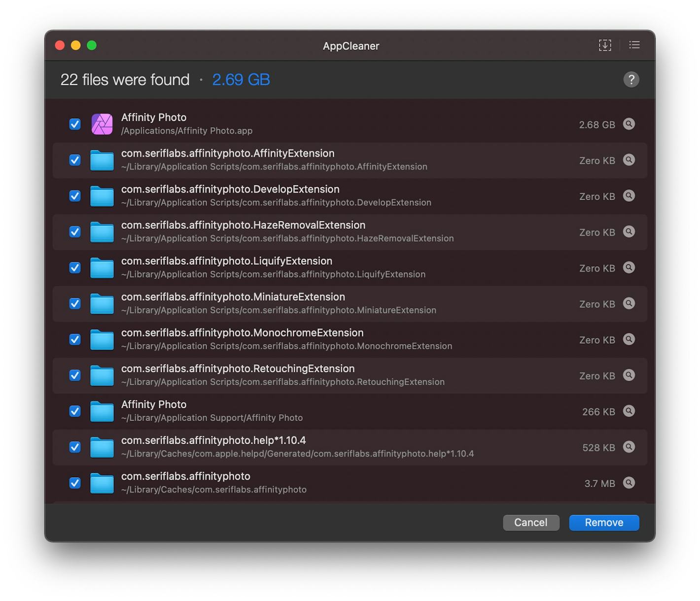Uncheck the com.seriflabs.affinityphoto caches entry
The width and height of the screenshot is (700, 601).
point(74,483)
